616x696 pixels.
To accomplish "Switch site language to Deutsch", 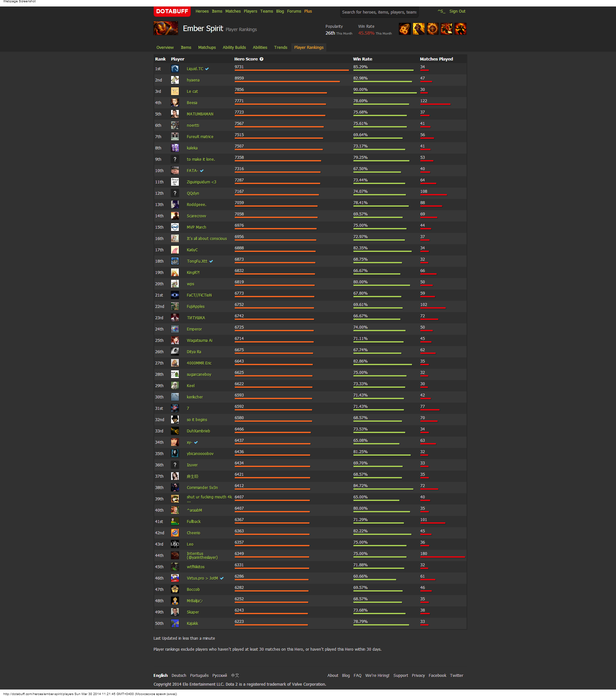I will [179, 676].
